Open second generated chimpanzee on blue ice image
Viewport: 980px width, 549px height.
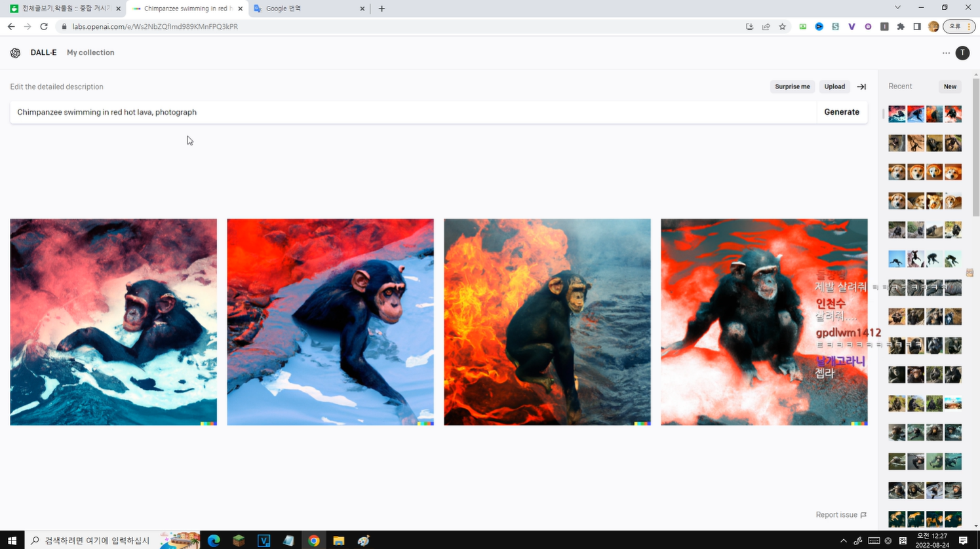[330, 322]
